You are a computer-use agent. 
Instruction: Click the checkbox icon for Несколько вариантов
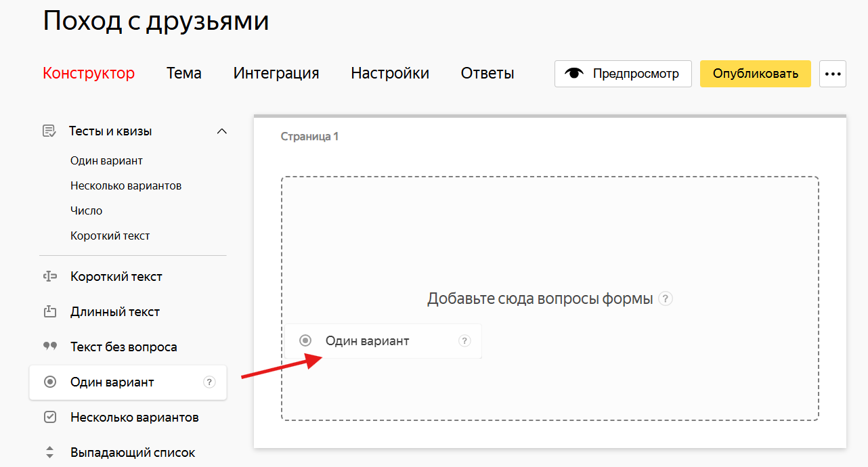pyautogui.click(x=49, y=417)
